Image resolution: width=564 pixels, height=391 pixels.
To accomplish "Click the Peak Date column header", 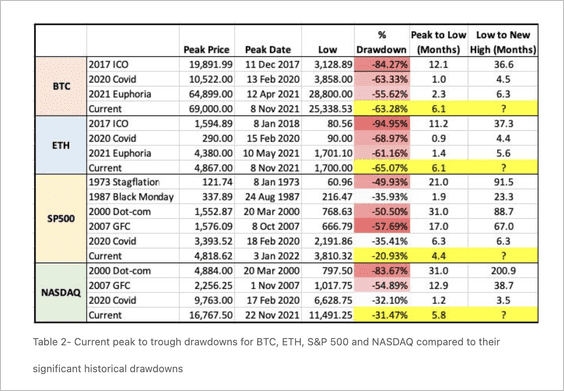I will pyautogui.click(x=268, y=49).
